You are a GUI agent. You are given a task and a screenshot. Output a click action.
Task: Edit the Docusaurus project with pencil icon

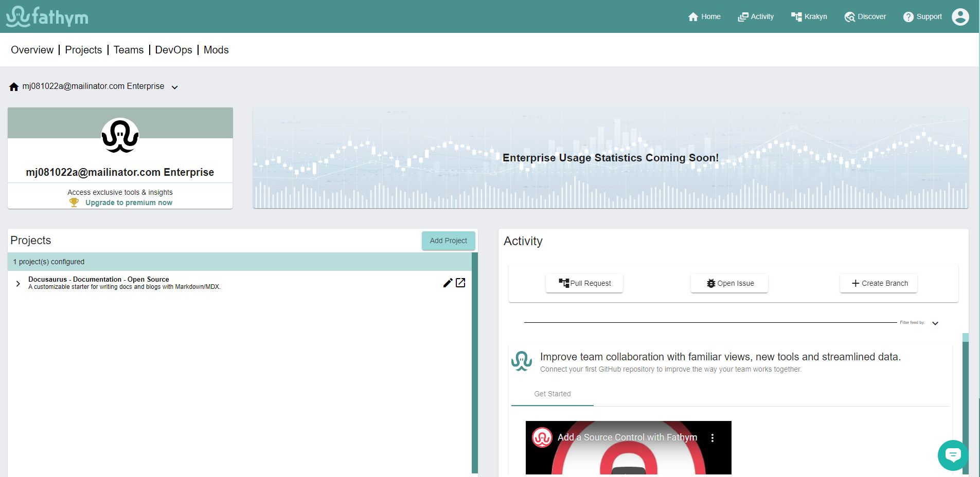[x=448, y=283]
